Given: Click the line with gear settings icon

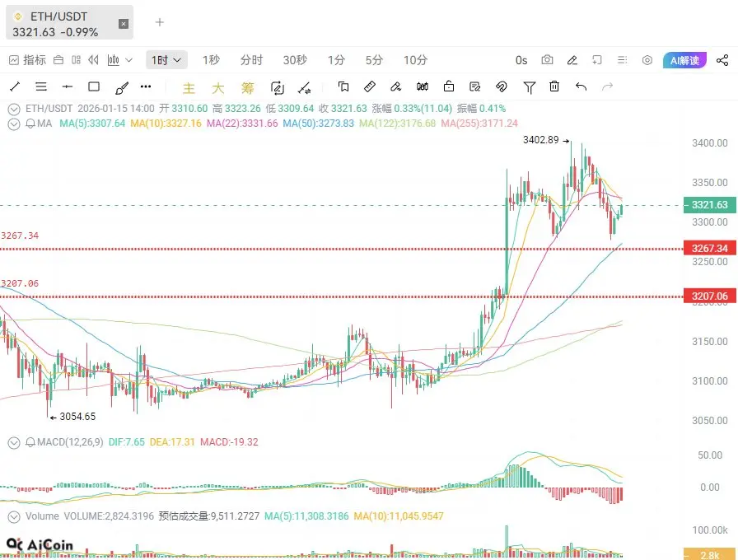Looking at the screenshot, I should click(x=304, y=88).
